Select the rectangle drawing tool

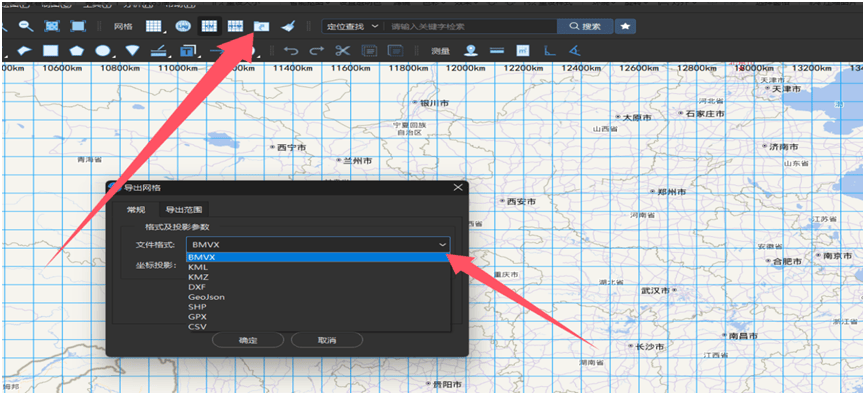coord(51,51)
